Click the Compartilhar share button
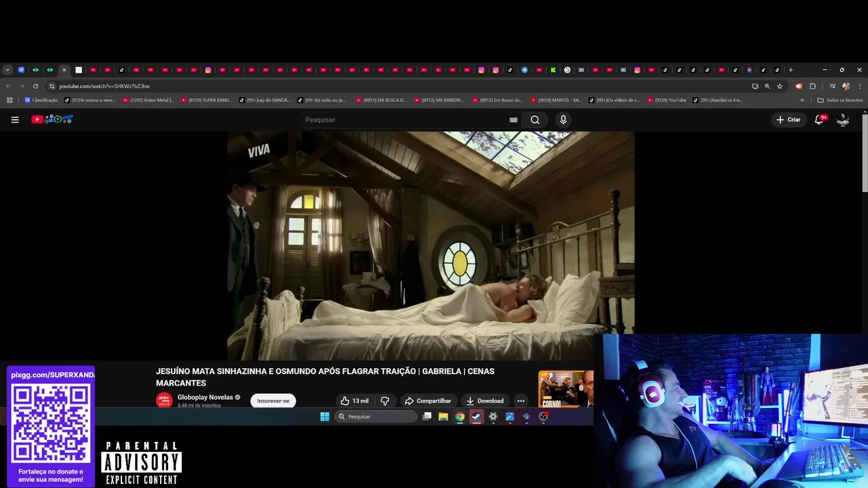The image size is (868, 488). [428, 401]
